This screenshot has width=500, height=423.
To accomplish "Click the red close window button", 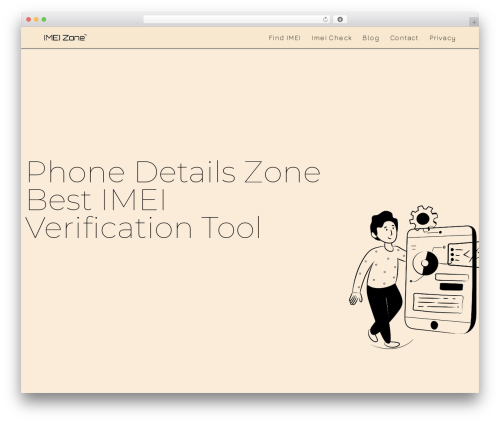I will pos(29,19).
